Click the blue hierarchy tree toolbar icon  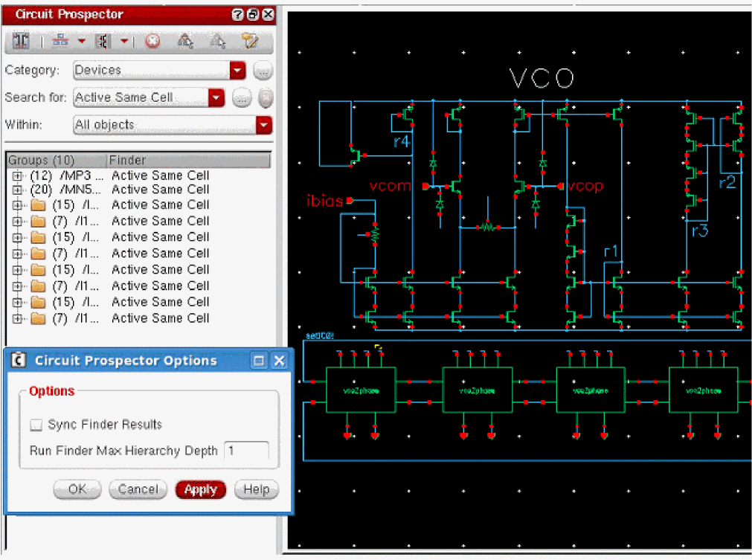pos(60,42)
